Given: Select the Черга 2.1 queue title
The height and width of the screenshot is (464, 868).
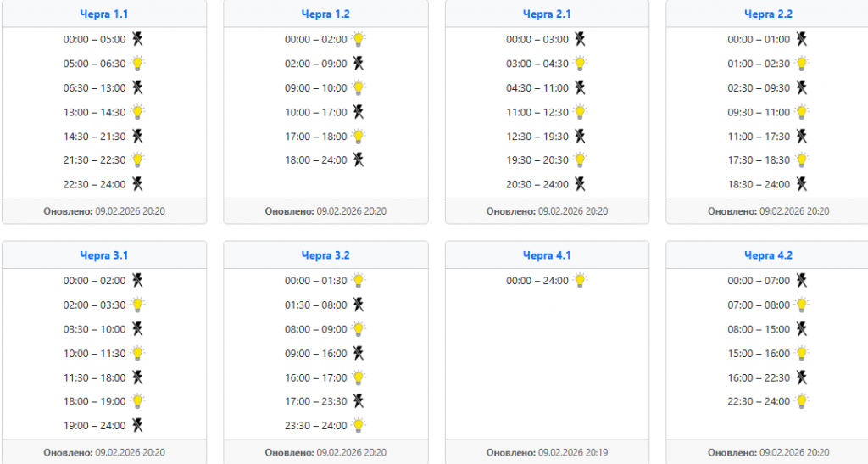Looking at the screenshot, I should click(547, 14).
